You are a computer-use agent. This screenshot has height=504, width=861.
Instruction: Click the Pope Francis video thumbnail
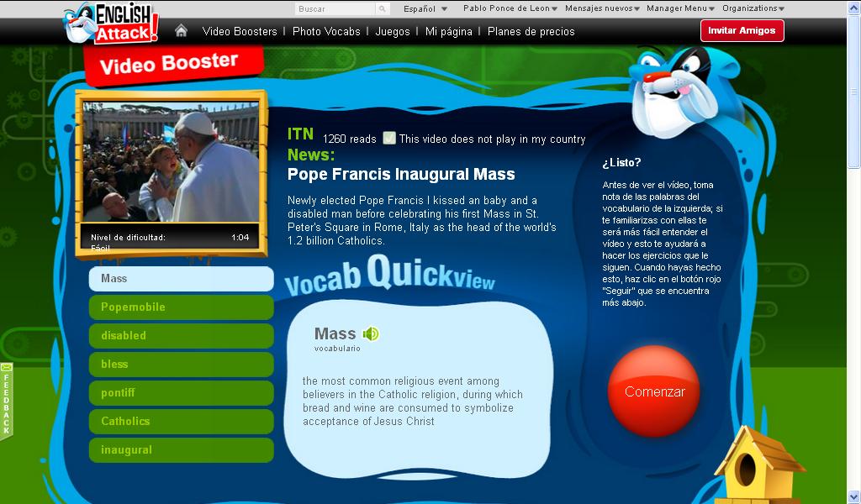click(x=171, y=162)
